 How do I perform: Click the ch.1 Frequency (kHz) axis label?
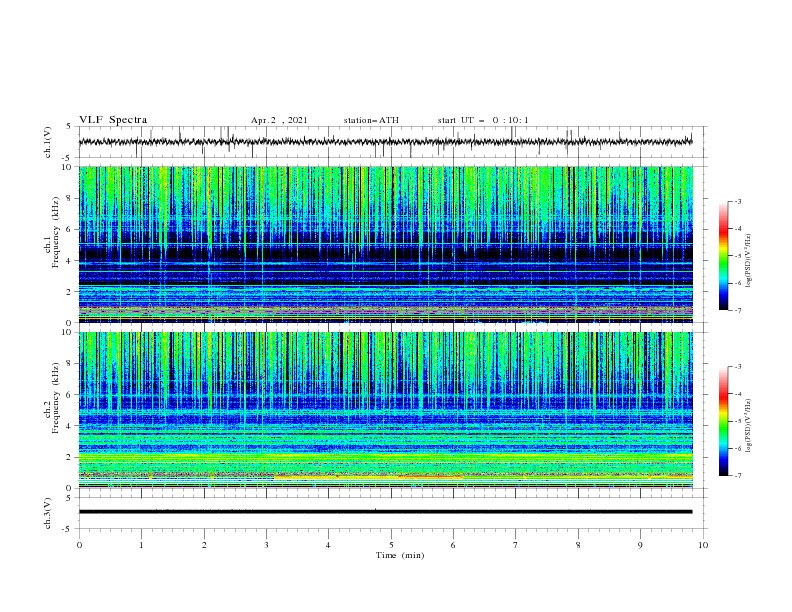tap(55, 232)
